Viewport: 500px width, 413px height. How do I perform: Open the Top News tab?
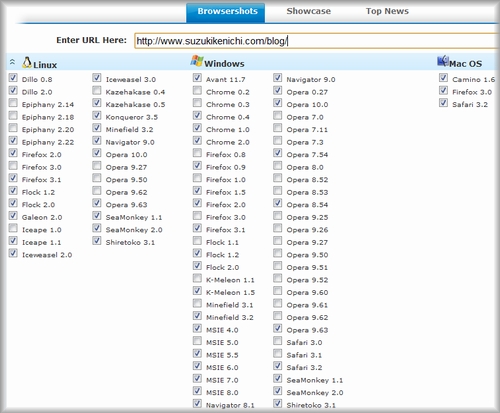(x=387, y=11)
